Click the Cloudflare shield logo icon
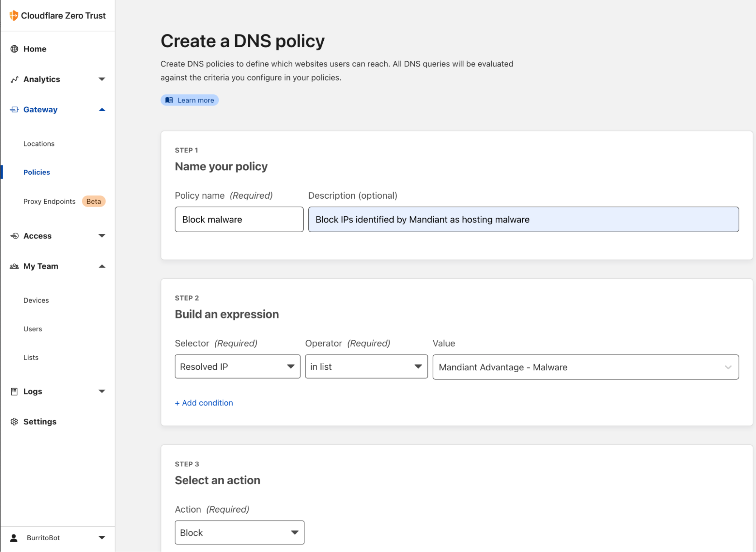 [14, 16]
